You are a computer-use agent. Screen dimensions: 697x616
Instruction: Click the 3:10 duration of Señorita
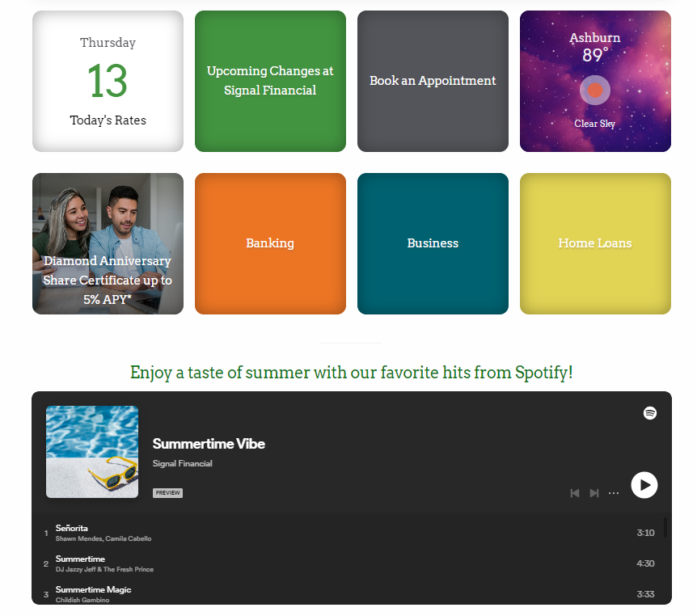click(x=645, y=533)
